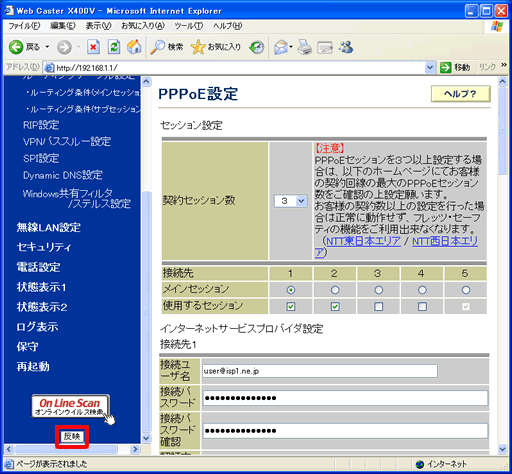Open the 編集(E) menu
This screenshot has width=512, height=474.
(x=63, y=26)
